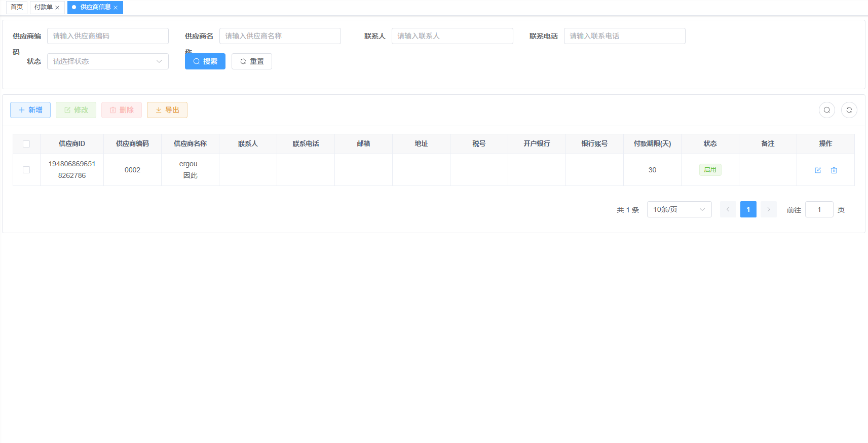This screenshot has width=868, height=443.
Task: Close the 供应商信息 tab
Action: pos(116,8)
